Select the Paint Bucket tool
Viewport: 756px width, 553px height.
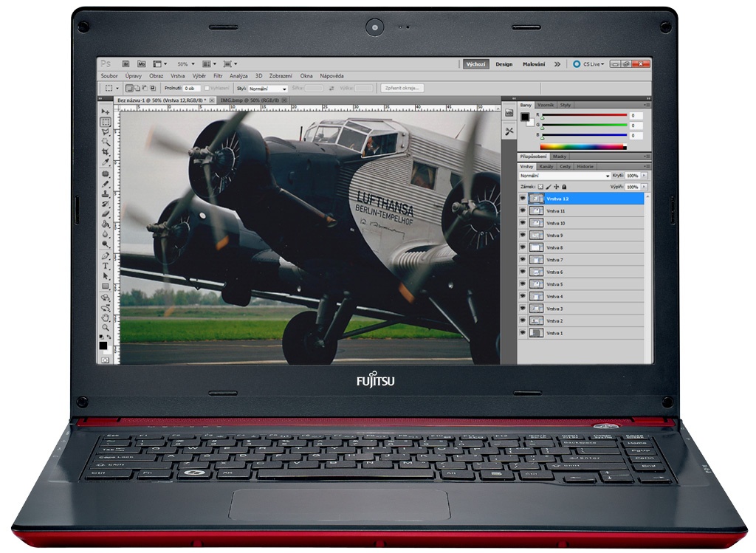coord(105,224)
